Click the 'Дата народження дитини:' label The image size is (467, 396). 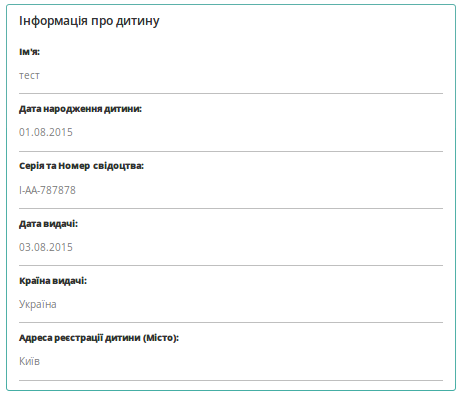(x=80, y=109)
